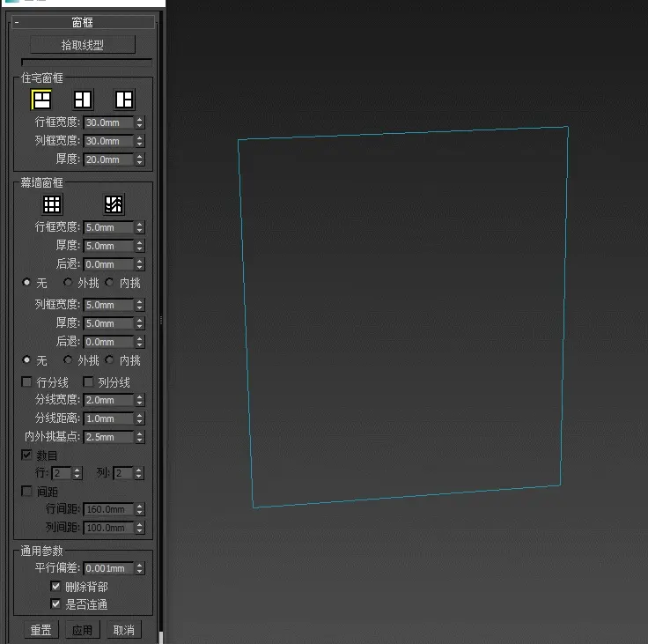Choose the irregular curtain wall frame icon
Viewport: 648px width, 644px height.
click(x=114, y=204)
